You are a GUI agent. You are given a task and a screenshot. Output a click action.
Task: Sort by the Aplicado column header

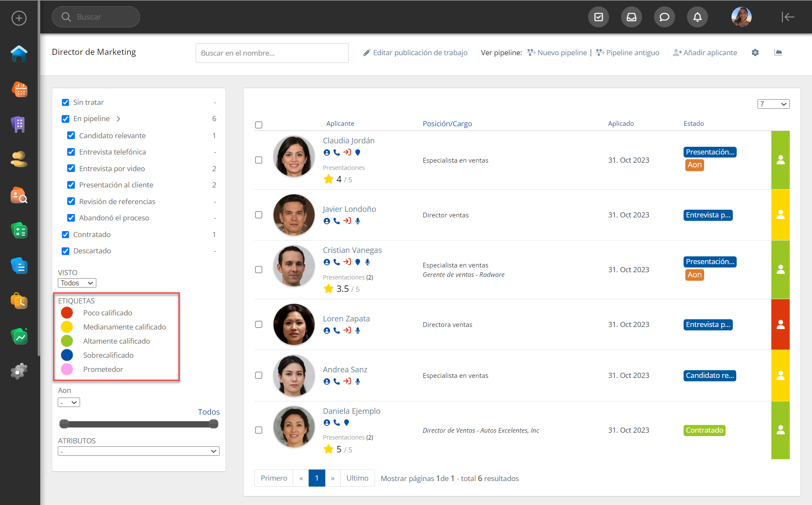coord(621,124)
